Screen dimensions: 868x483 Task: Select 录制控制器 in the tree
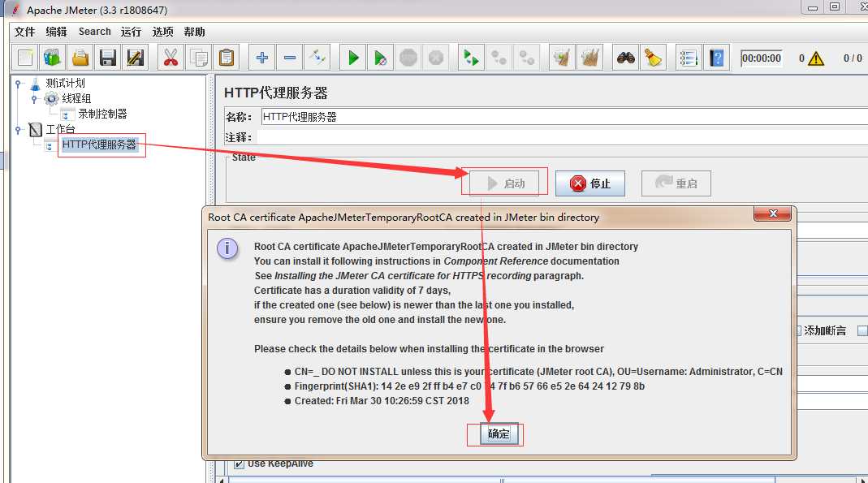point(102,114)
